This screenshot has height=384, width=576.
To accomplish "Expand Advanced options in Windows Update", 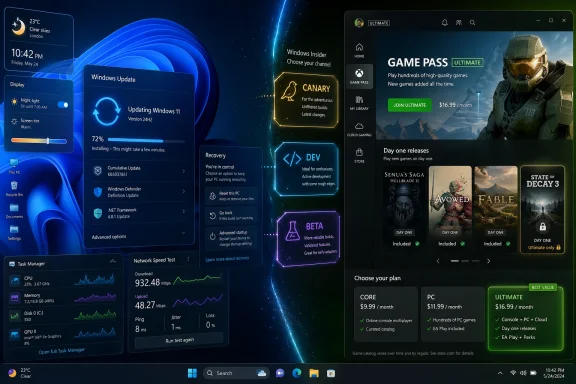I will coord(138,236).
